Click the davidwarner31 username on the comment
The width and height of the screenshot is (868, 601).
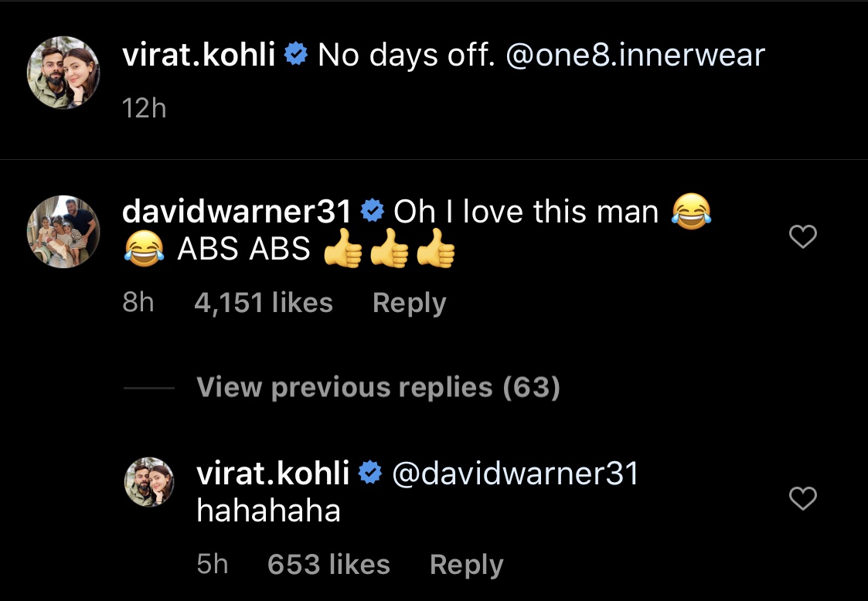coord(237,211)
